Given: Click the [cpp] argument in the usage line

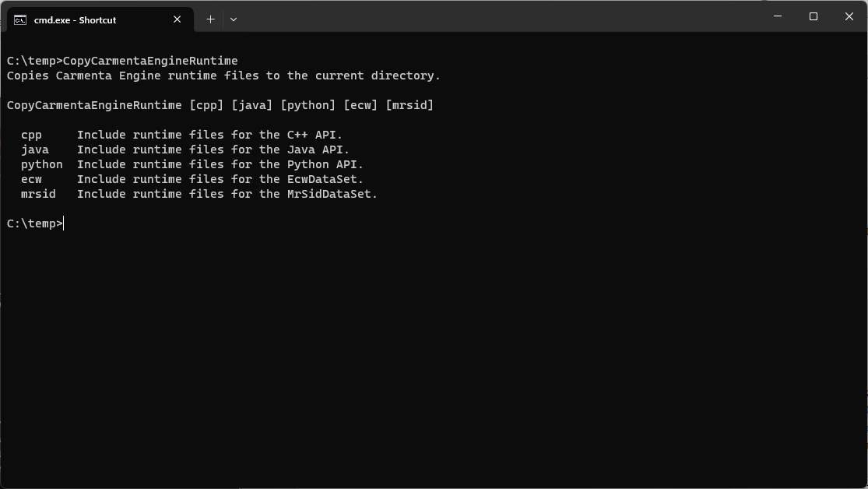Looking at the screenshot, I should [x=206, y=105].
